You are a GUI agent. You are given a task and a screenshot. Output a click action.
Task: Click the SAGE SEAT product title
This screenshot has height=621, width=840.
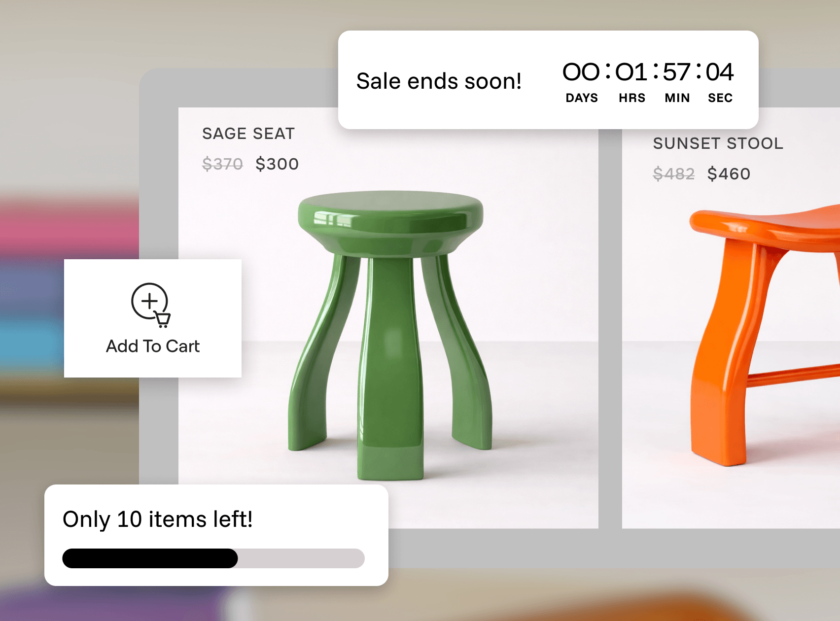(x=248, y=134)
